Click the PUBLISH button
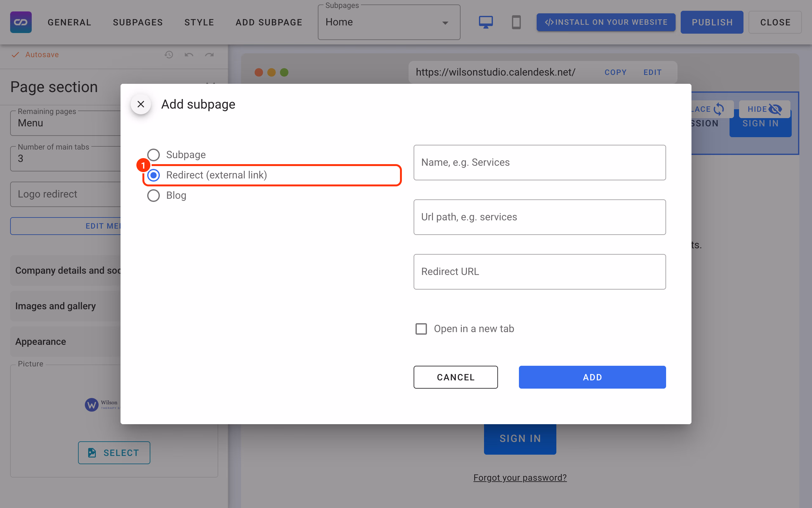Viewport: 812px width, 508px height. tap(712, 22)
